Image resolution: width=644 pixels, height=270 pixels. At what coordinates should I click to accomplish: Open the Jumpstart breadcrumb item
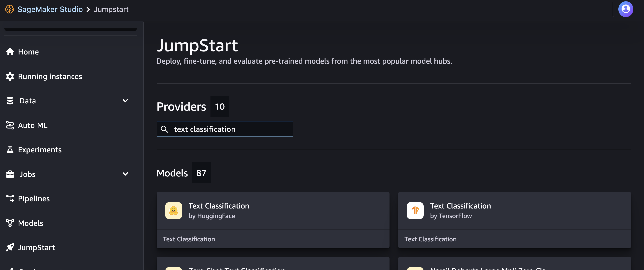click(x=111, y=9)
